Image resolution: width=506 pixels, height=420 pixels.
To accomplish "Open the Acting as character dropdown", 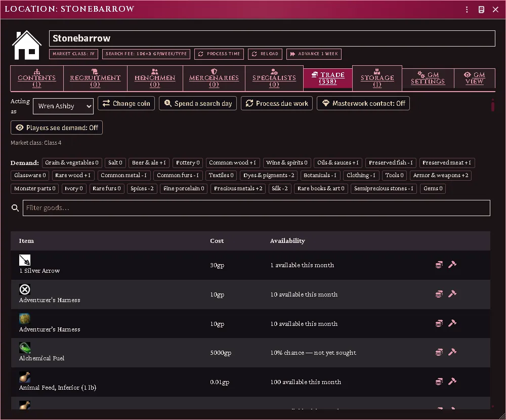I will point(63,106).
